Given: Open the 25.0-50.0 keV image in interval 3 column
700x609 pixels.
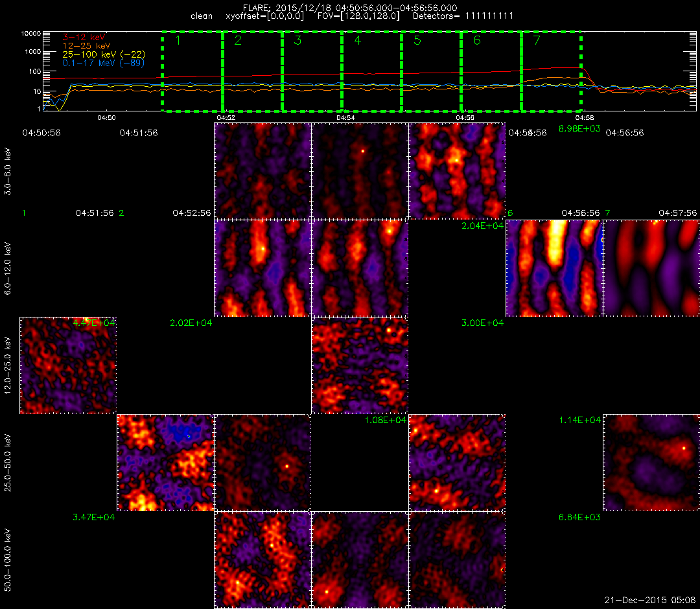Looking at the screenshot, I should coord(262,463).
